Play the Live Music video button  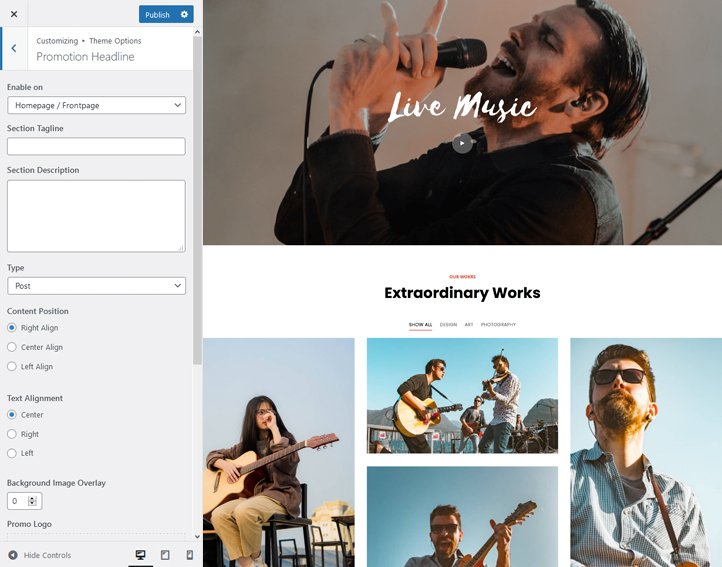pyautogui.click(x=461, y=143)
